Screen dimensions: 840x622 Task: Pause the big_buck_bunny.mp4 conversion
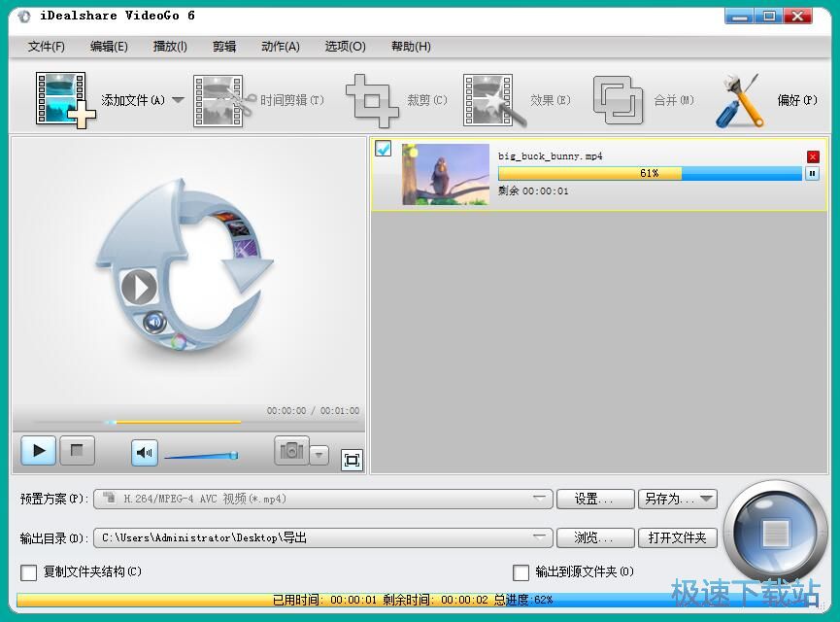812,173
